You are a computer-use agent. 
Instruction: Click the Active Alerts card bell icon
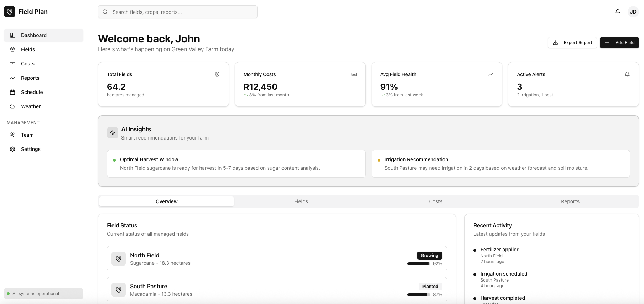tap(627, 74)
